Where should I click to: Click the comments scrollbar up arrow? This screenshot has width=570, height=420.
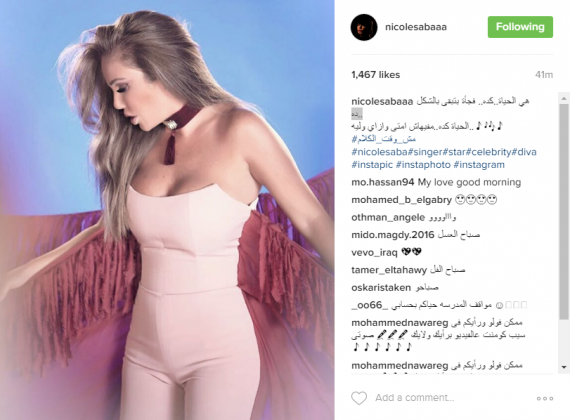point(564,98)
